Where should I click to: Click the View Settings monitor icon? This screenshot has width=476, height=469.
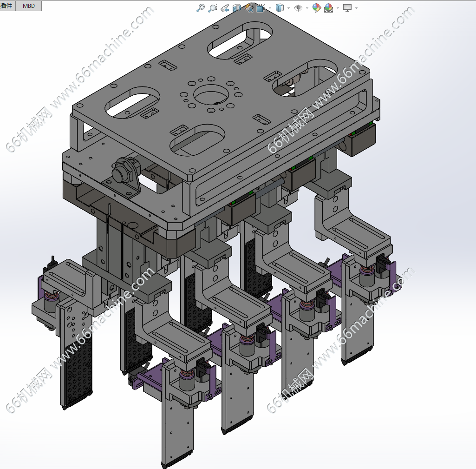(347, 7)
